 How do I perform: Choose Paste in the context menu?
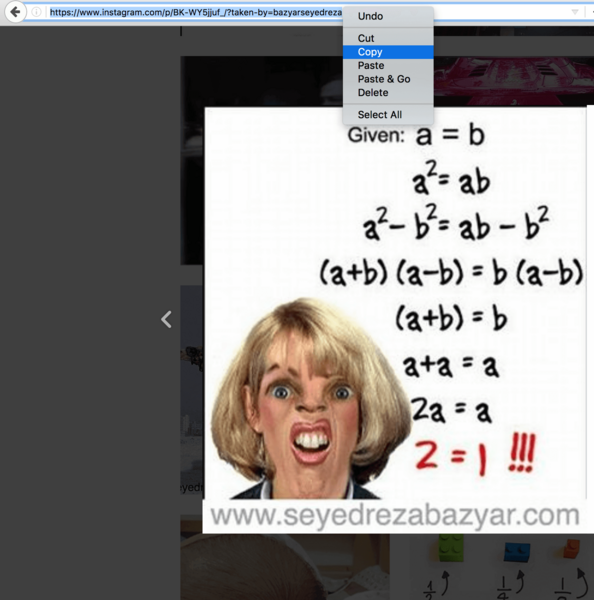tap(388, 65)
